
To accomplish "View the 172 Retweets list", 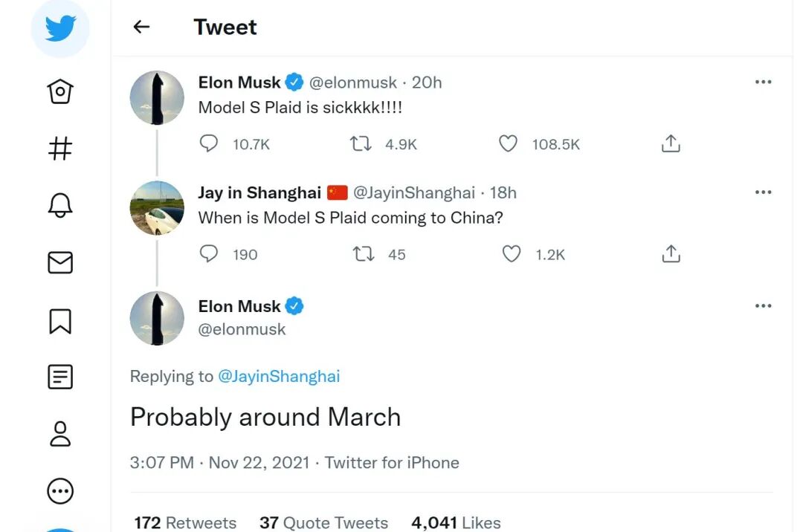I will [185, 522].
